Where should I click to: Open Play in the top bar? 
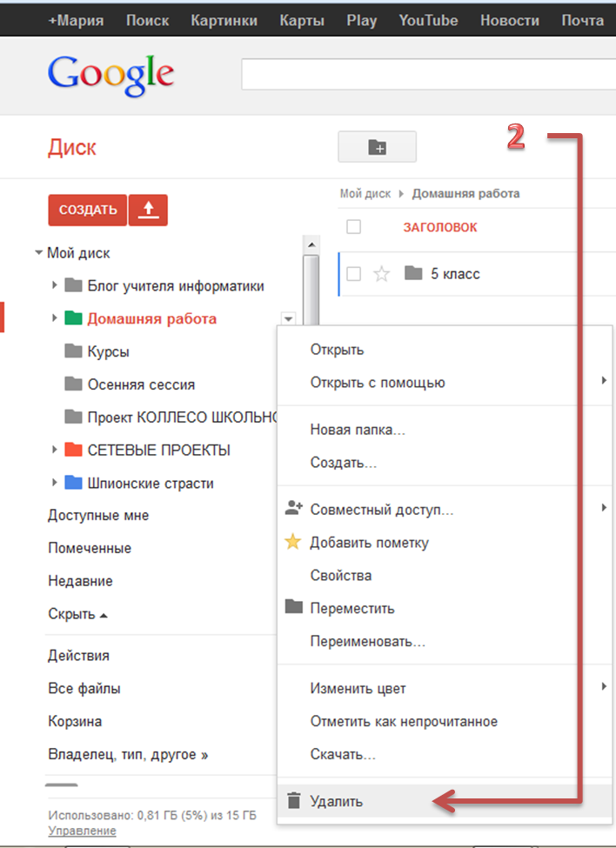362,21
